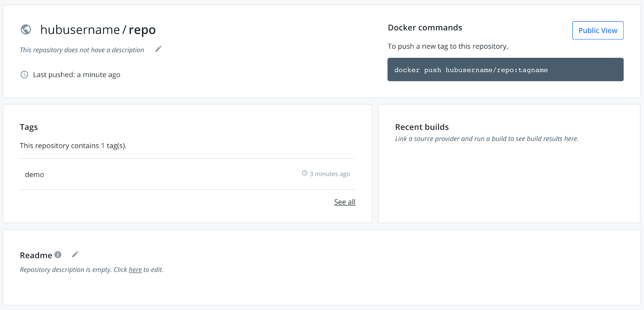
Task: Click the public globe icon beside hubusername
Action: (26, 29)
